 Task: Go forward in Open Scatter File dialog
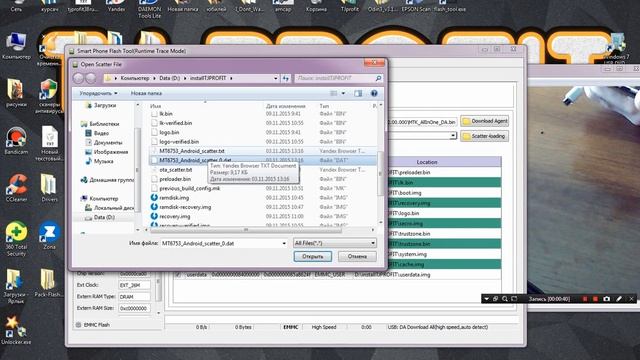pyautogui.click(x=91, y=78)
